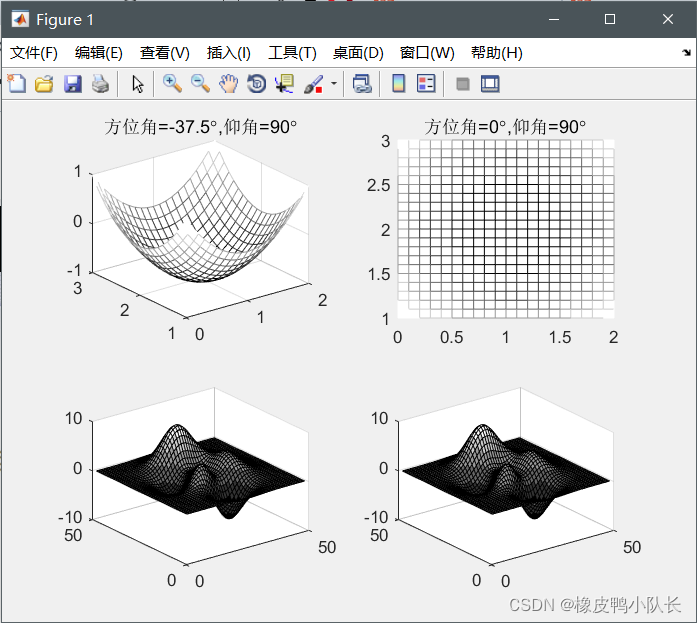Click the top-left paraboloid mesh plot

(200, 229)
